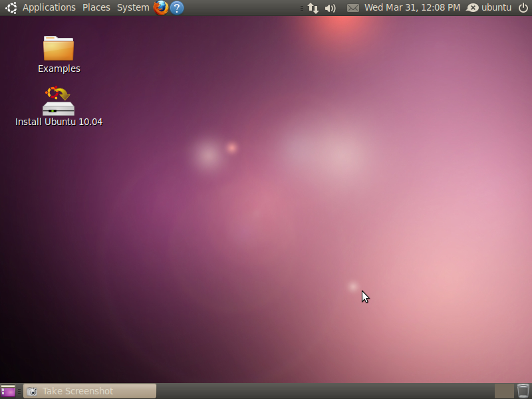Open the messaging envelope indicator

(x=352, y=8)
